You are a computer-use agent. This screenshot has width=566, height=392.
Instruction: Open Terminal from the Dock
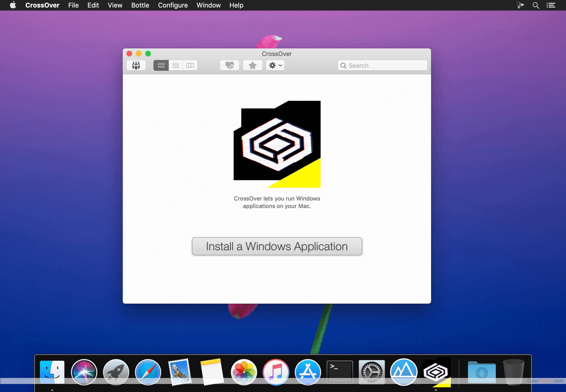pyautogui.click(x=339, y=372)
